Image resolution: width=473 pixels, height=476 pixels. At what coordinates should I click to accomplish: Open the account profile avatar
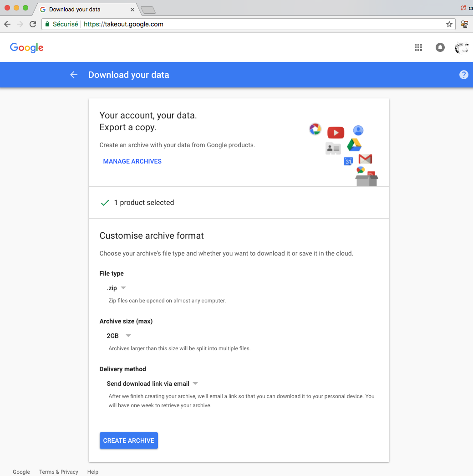462,48
